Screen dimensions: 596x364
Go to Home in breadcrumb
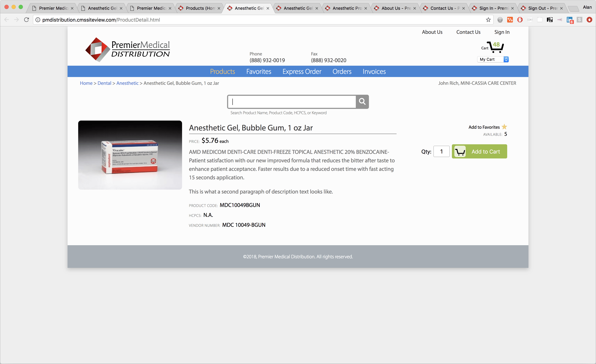86,83
